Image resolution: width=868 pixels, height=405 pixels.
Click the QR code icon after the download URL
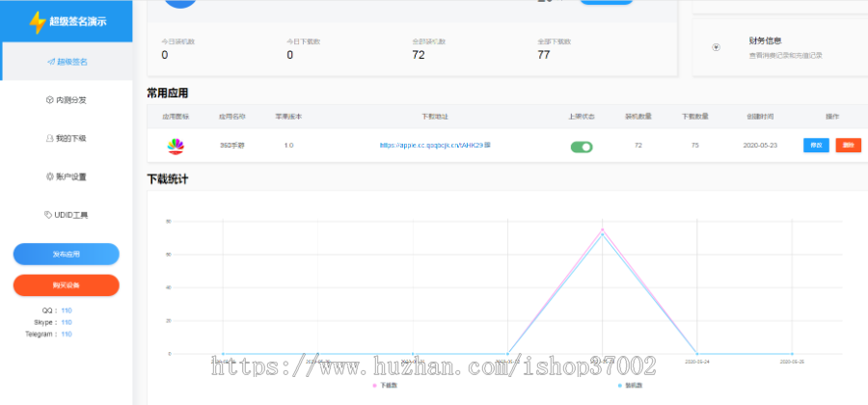[488, 146]
